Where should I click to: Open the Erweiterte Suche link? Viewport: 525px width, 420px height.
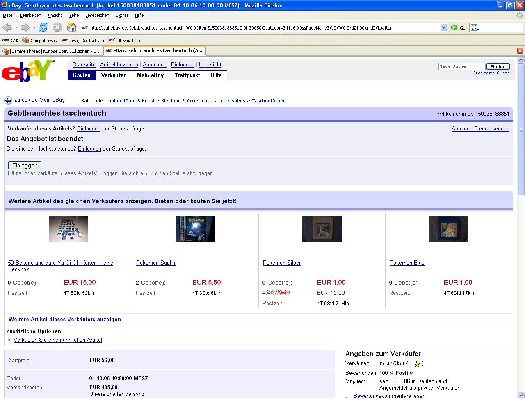(x=492, y=73)
